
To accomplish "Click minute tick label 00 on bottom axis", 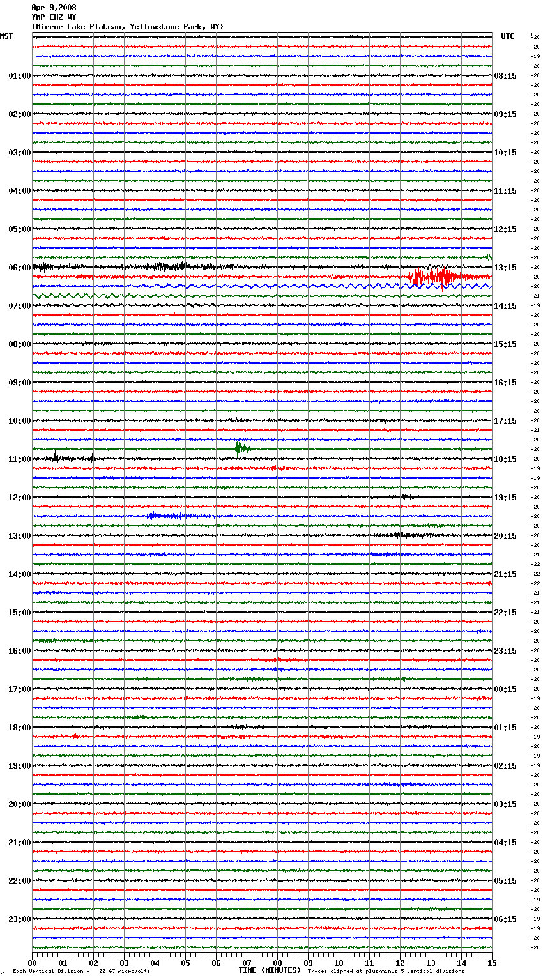I will [32, 963].
